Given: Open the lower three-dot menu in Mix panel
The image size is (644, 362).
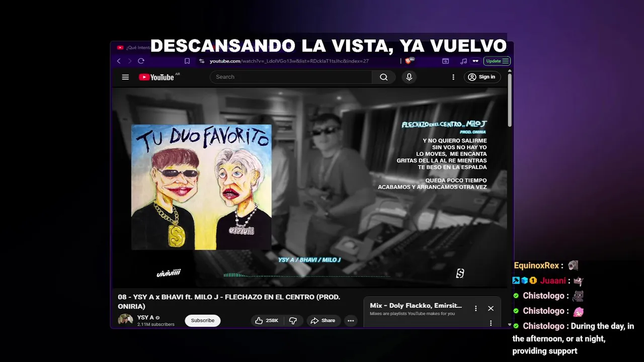Looking at the screenshot, I should coord(491,323).
